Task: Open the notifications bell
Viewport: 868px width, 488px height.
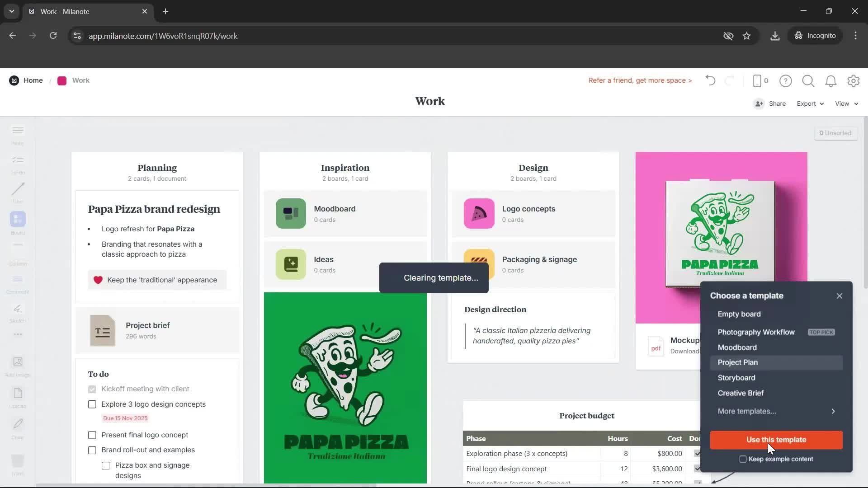Action: [831, 81]
